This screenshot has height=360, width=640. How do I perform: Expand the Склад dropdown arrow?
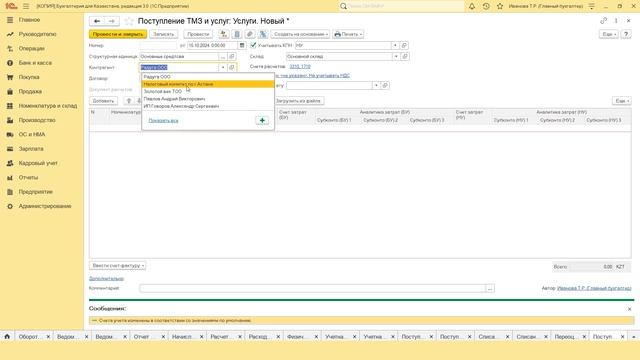(x=396, y=56)
